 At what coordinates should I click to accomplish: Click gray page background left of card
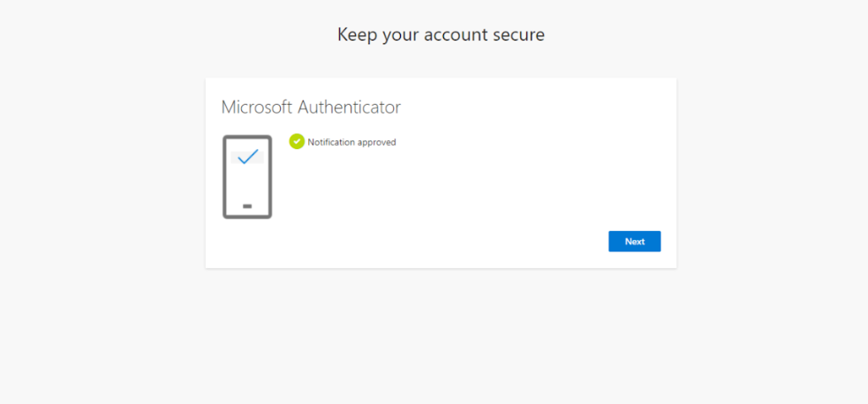coord(102,176)
